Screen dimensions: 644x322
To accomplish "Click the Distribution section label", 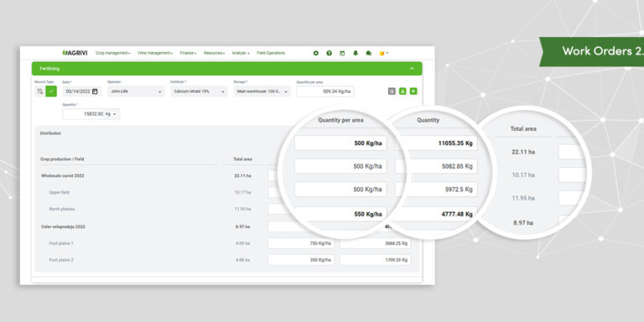I will 50,133.
